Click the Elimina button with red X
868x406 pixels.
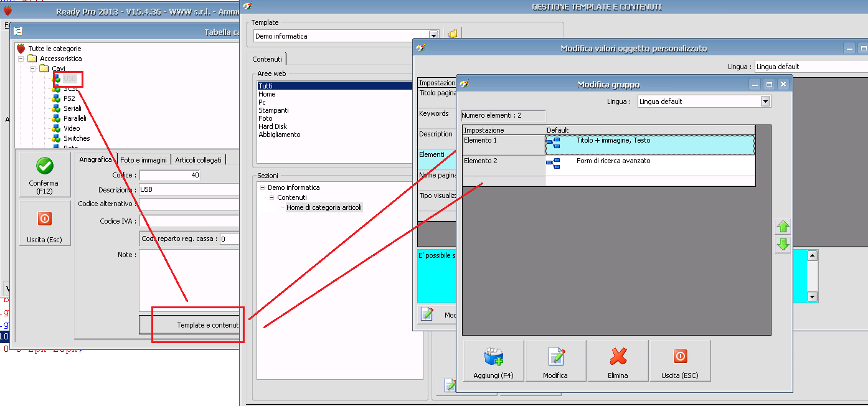[618, 361]
